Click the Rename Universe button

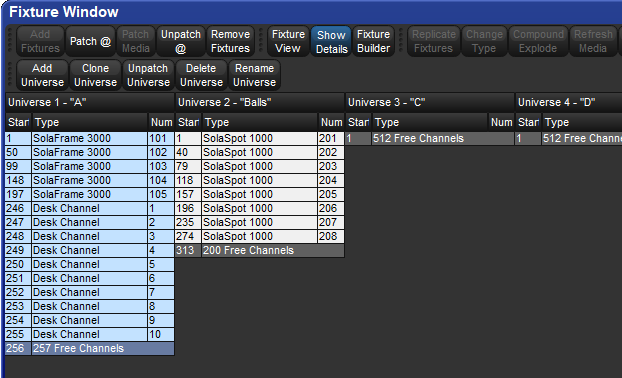(x=254, y=75)
